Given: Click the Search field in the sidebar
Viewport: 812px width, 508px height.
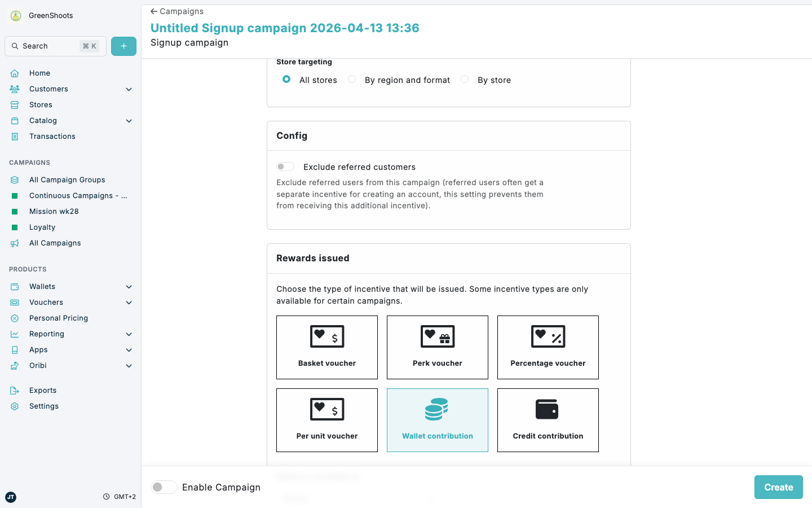Looking at the screenshot, I should [x=55, y=46].
